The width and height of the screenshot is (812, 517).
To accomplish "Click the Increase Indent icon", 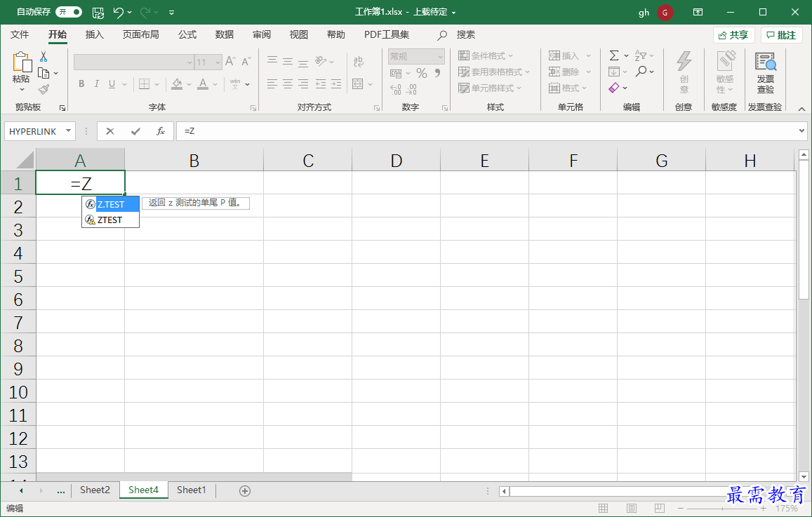I will 336,84.
